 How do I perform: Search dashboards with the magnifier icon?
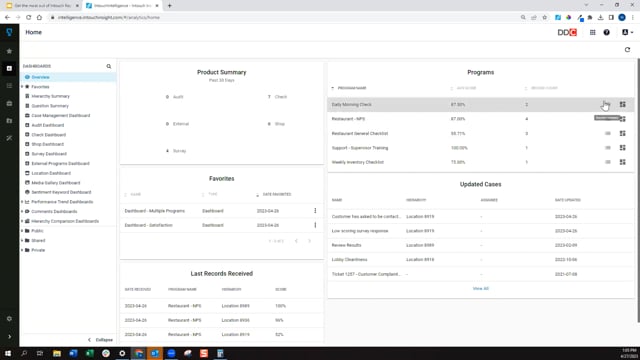click(109, 66)
